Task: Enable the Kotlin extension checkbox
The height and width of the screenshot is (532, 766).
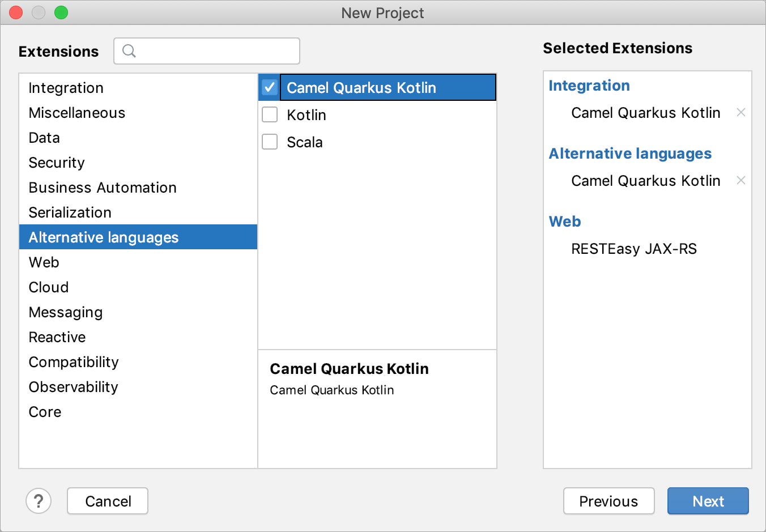Action: coord(270,114)
